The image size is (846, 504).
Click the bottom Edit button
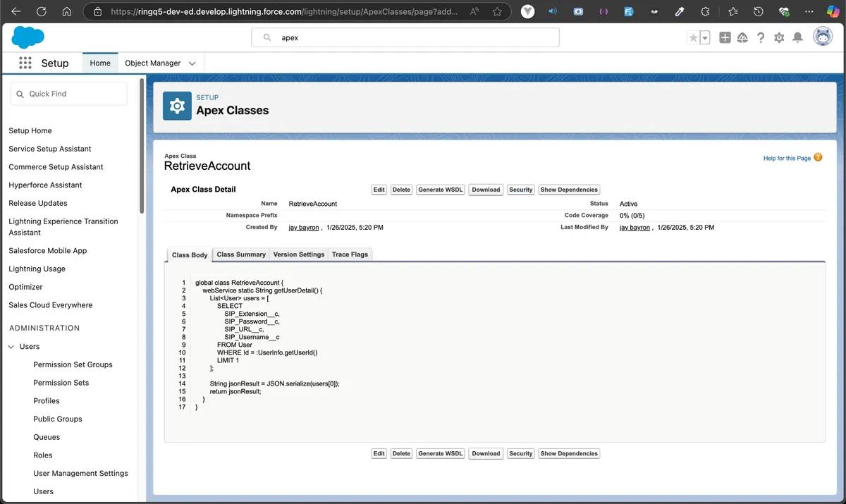[379, 453]
